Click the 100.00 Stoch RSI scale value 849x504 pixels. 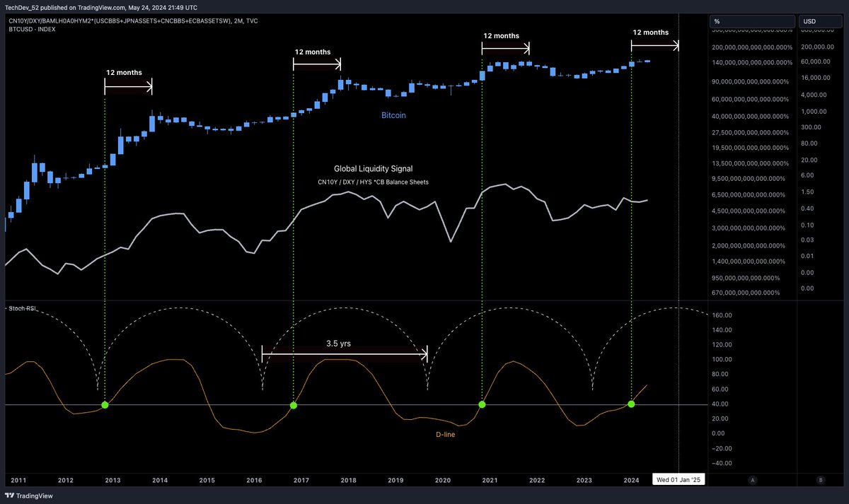722,360
